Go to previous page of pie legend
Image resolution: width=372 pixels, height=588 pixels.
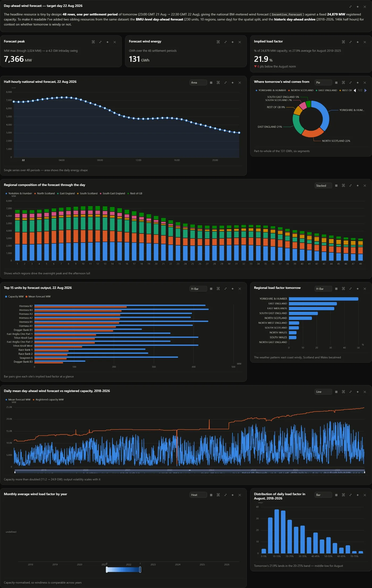(x=355, y=90)
